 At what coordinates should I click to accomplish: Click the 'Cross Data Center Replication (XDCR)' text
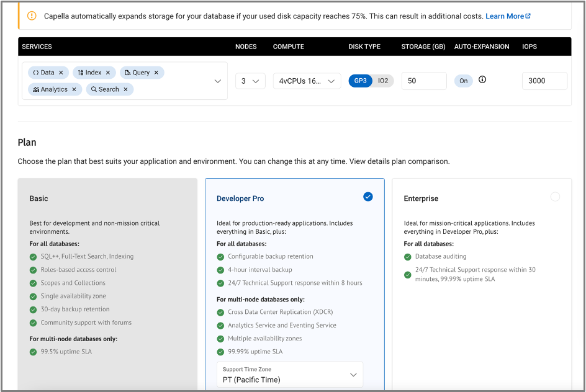pos(281,312)
